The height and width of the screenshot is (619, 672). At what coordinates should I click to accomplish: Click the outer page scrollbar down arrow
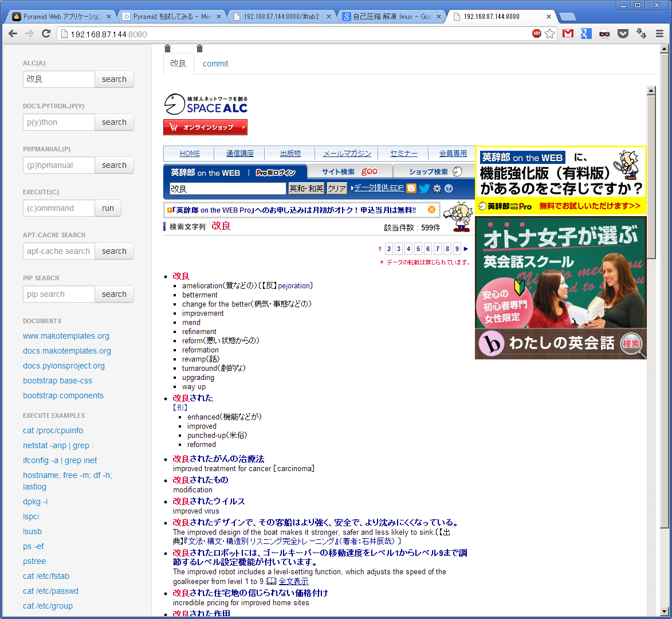(665, 612)
